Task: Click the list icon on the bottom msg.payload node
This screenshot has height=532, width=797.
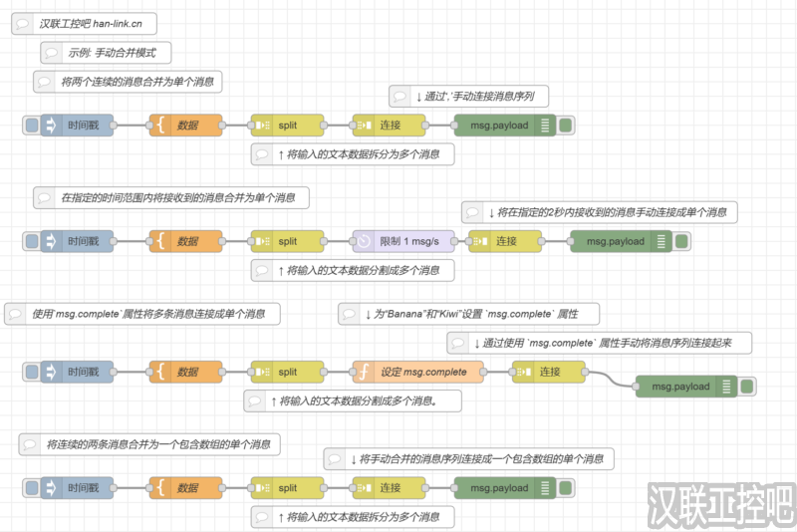Action: pyautogui.click(x=545, y=488)
